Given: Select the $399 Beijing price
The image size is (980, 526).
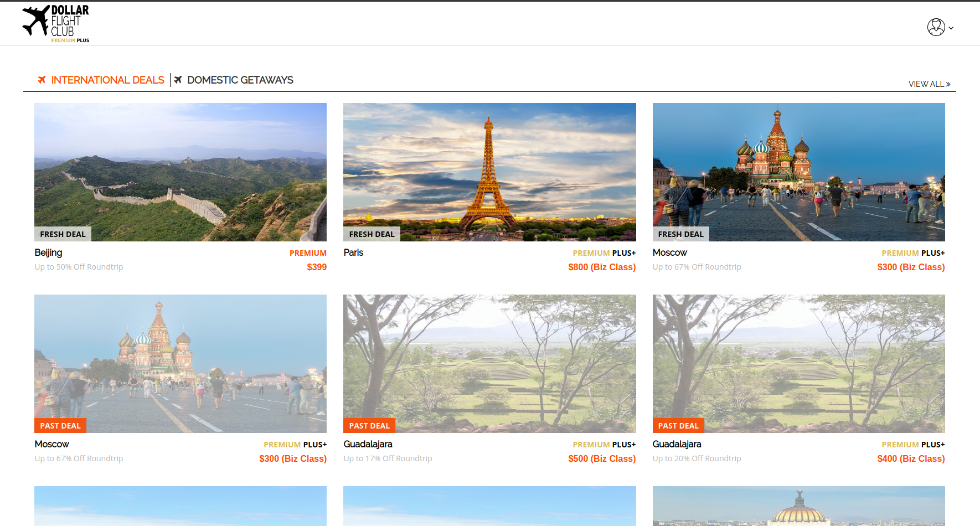Looking at the screenshot, I should coord(317,267).
